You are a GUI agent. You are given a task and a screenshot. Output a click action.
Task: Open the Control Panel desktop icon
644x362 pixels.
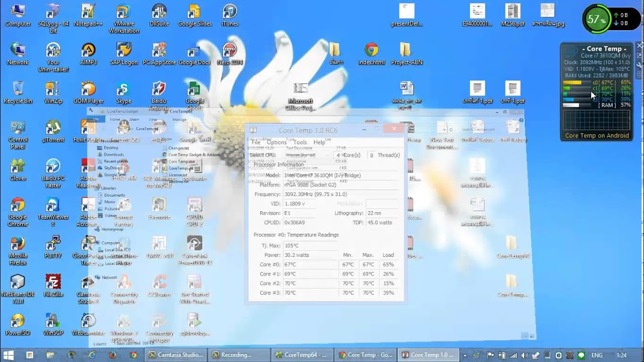coord(18,135)
